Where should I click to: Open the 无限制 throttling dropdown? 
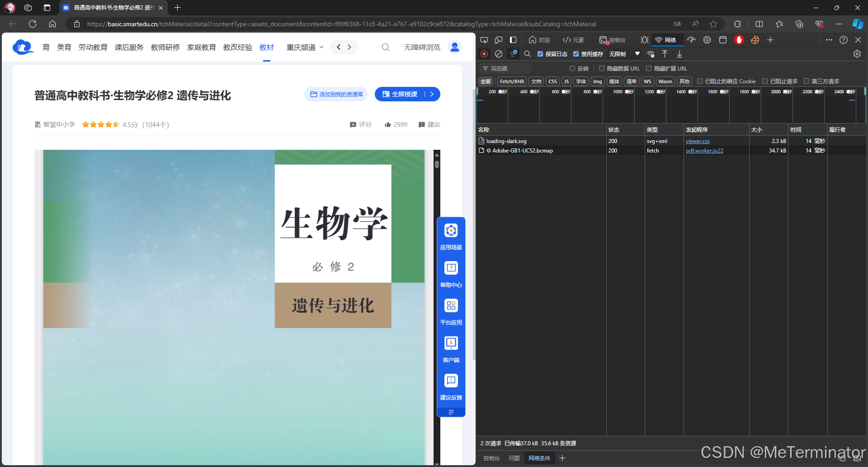[x=624, y=54]
